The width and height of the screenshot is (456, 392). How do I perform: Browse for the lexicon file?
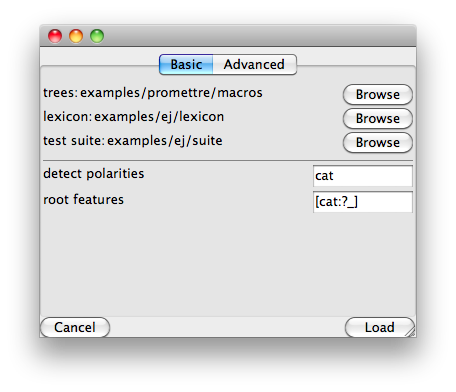tap(378, 119)
